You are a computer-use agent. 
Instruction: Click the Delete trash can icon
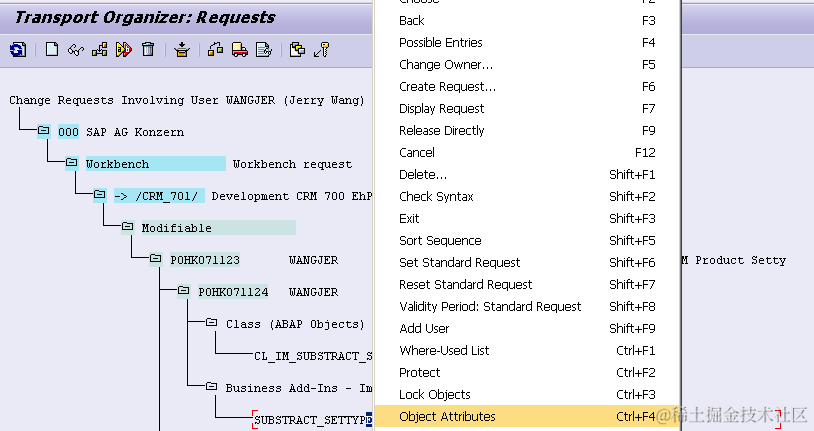(148, 49)
